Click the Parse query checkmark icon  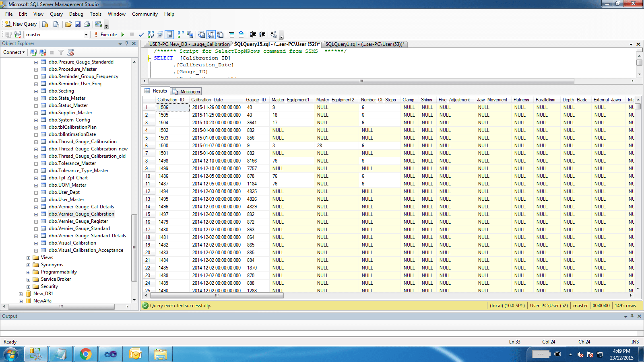141,34
